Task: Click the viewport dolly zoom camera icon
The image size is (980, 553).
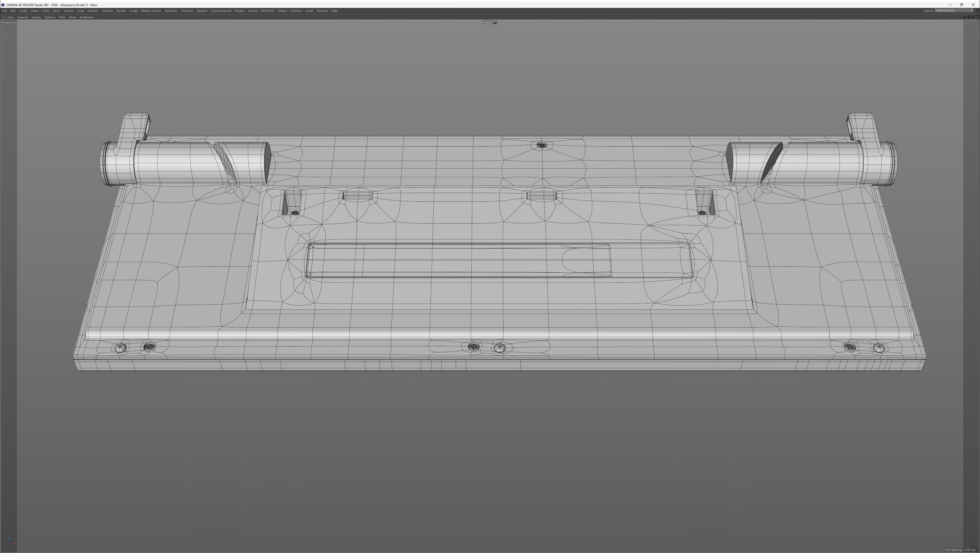Action: (969, 17)
